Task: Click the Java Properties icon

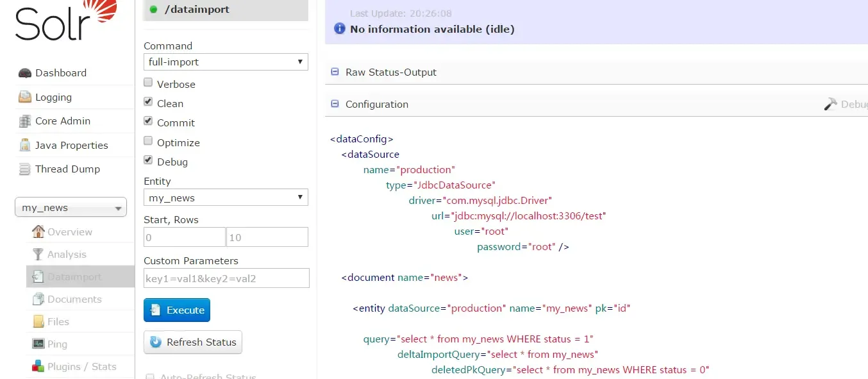Action: (x=25, y=146)
